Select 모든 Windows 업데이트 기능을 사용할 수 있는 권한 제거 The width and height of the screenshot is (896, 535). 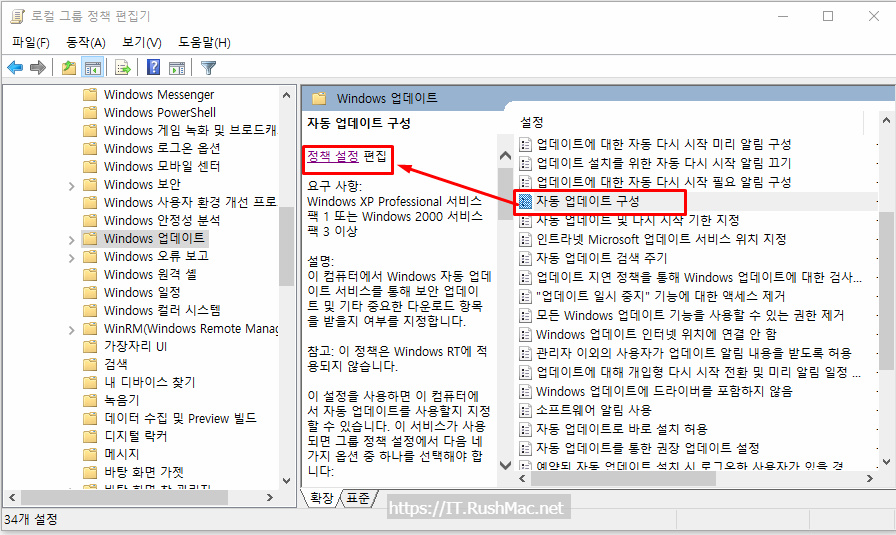click(690, 316)
